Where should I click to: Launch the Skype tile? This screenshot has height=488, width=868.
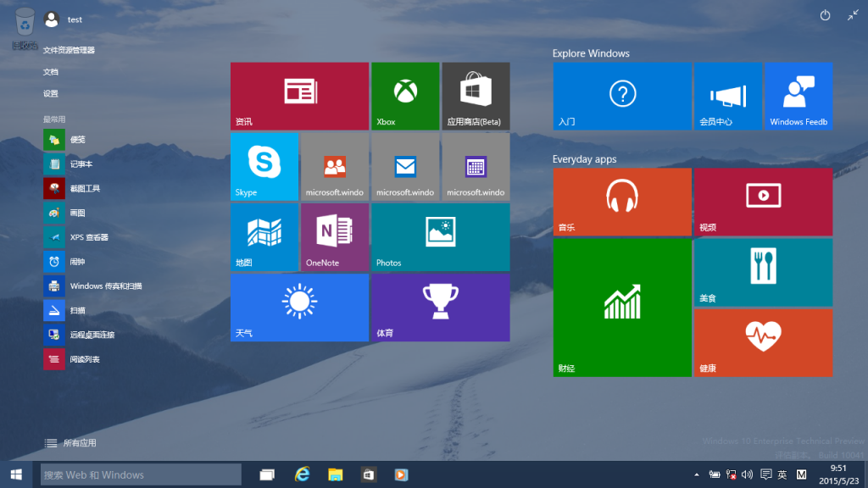click(x=264, y=166)
